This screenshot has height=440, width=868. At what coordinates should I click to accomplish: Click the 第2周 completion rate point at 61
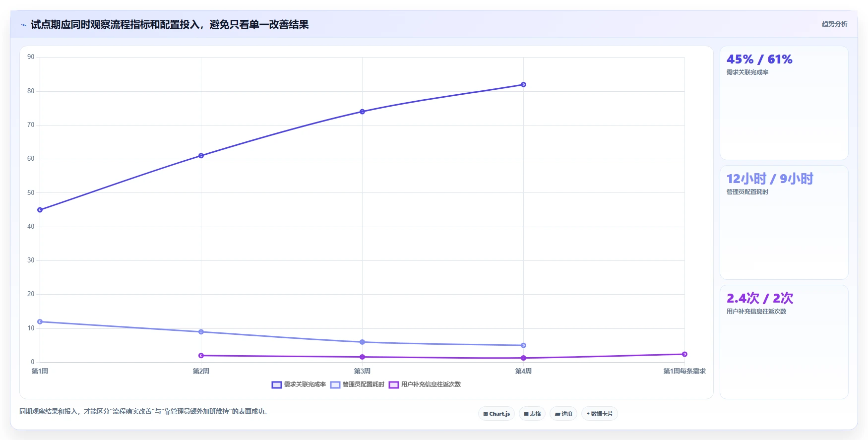pos(201,156)
